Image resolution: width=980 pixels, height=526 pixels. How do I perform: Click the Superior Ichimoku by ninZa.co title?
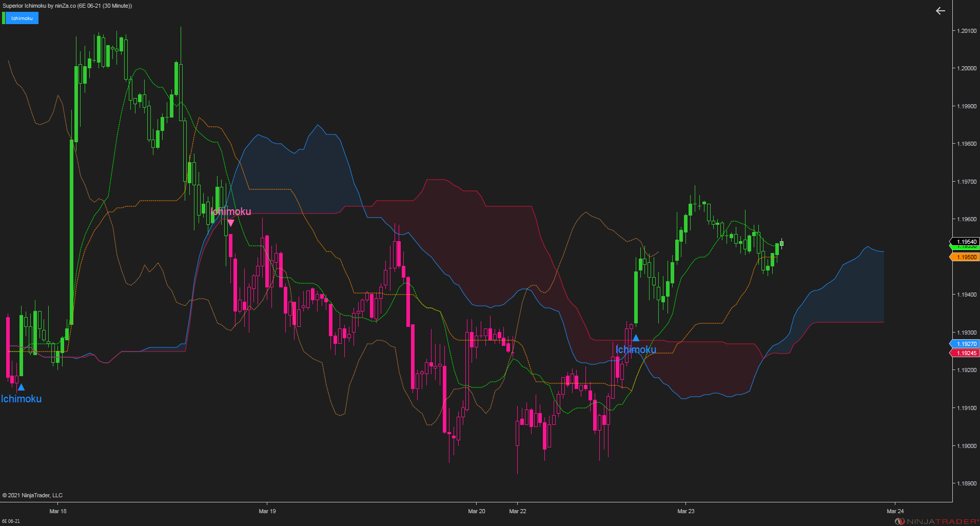(x=67, y=6)
